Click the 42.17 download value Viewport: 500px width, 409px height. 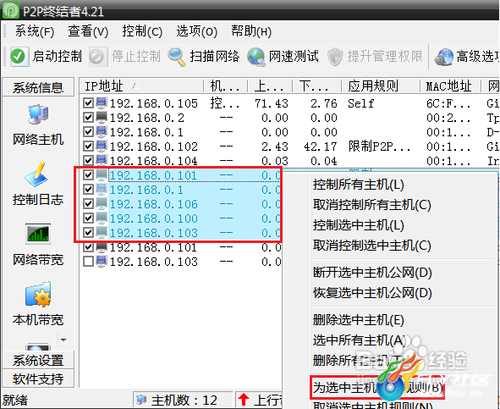click(320, 146)
